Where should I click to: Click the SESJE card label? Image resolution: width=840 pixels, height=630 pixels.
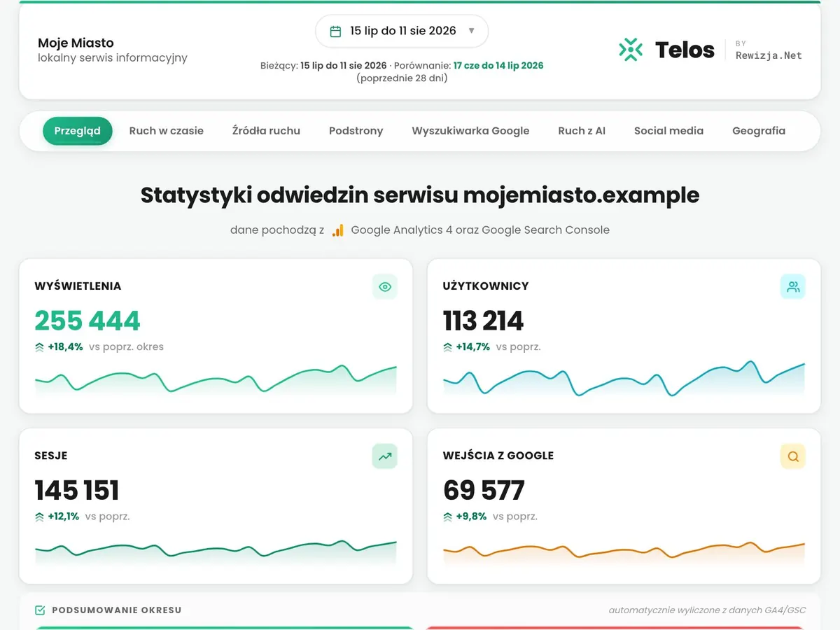pyautogui.click(x=51, y=456)
